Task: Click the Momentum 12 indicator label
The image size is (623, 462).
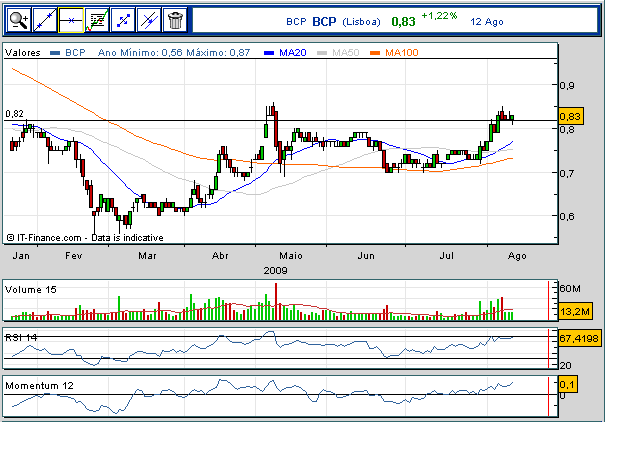Action: click(x=37, y=384)
